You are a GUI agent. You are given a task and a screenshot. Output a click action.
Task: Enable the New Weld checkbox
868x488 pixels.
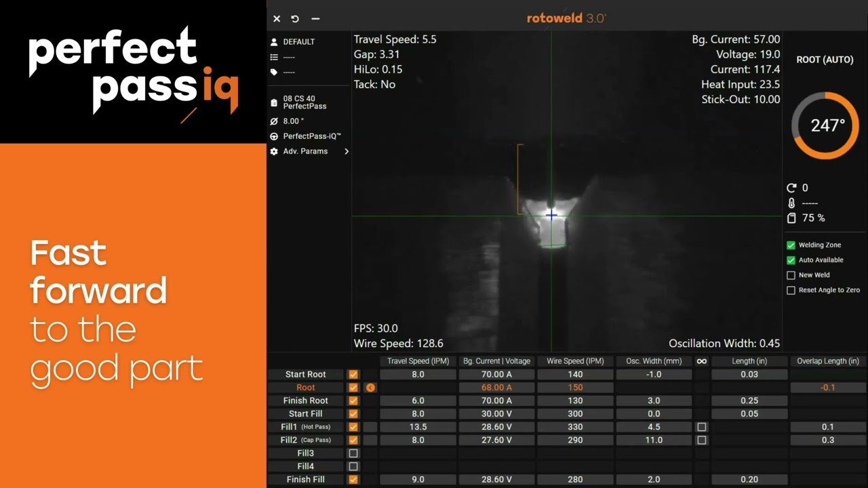(x=791, y=275)
